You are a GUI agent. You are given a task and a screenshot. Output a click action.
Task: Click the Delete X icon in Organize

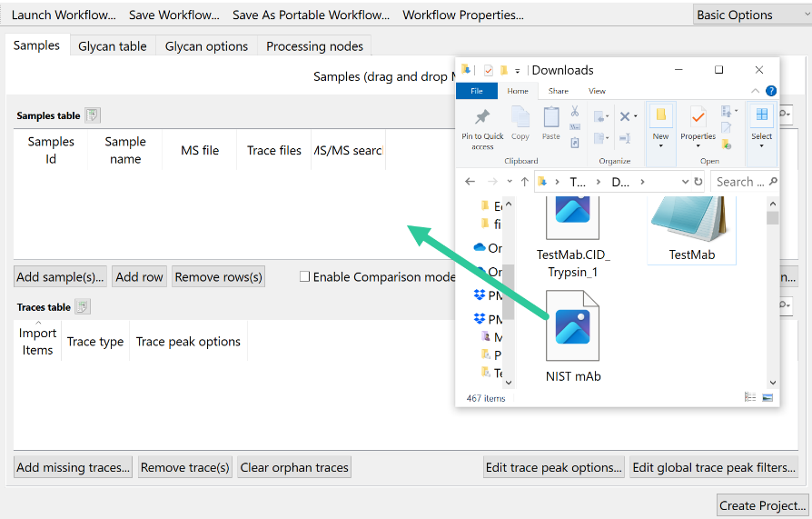click(625, 116)
